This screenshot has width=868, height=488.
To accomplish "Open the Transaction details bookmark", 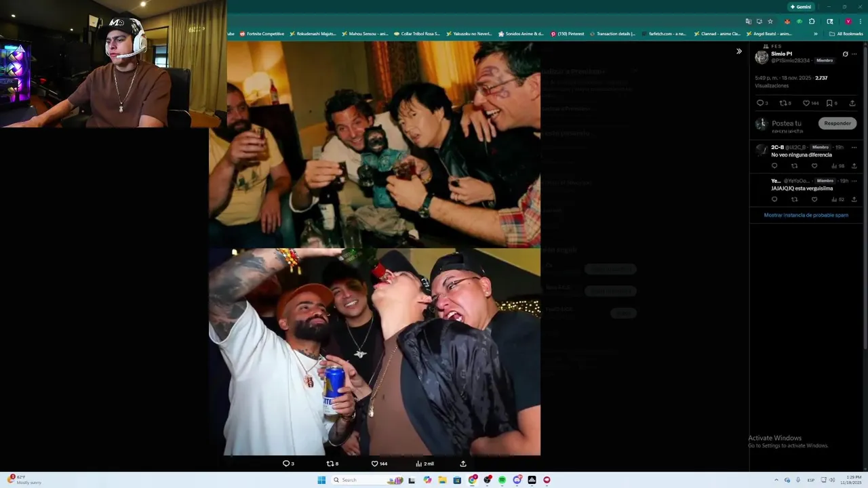I will point(612,33).
